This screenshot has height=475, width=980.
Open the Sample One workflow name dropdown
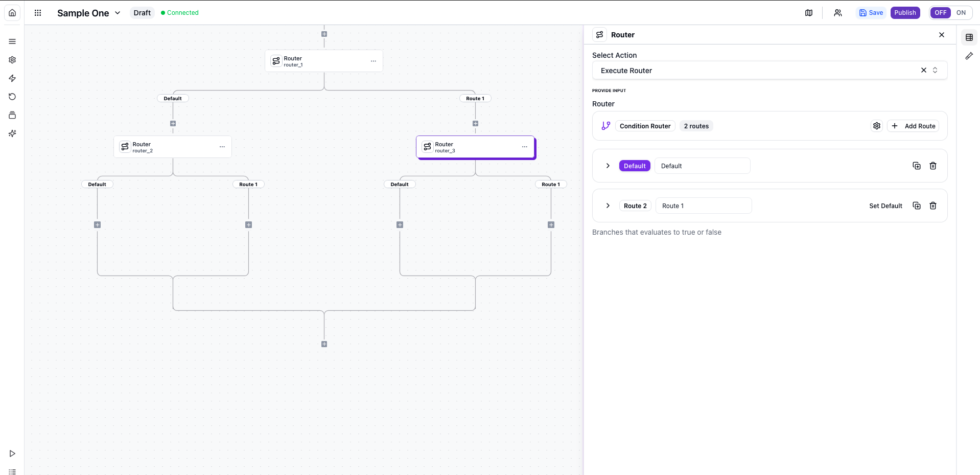click(118, 13)
